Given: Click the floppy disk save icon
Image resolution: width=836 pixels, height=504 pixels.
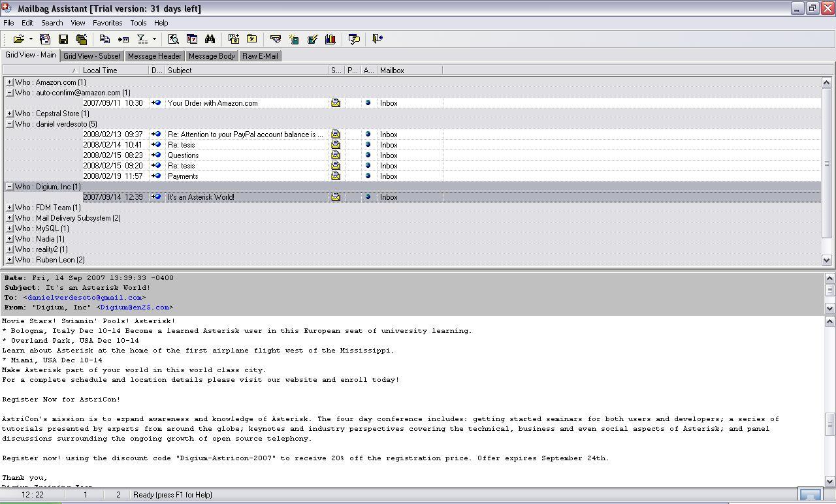Looking at the screenshot, I should click(x=63, y=39).
